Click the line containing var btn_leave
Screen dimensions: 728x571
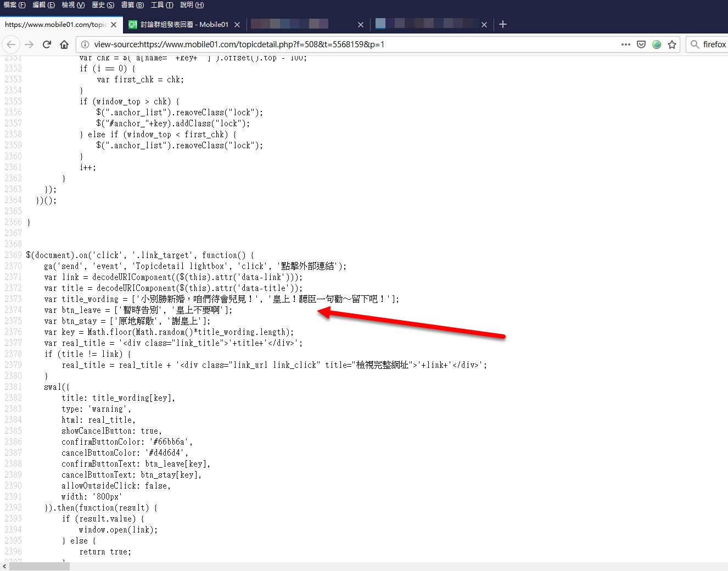138,310
